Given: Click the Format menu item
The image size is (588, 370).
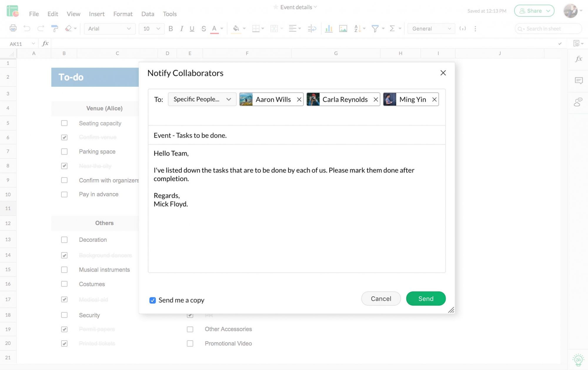Looking at the screenshot, I should [123, 14].
